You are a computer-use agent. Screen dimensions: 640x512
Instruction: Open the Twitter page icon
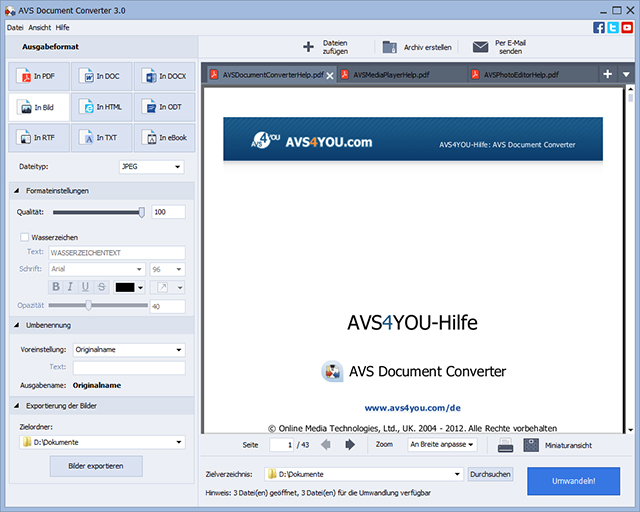click(613, 27)
